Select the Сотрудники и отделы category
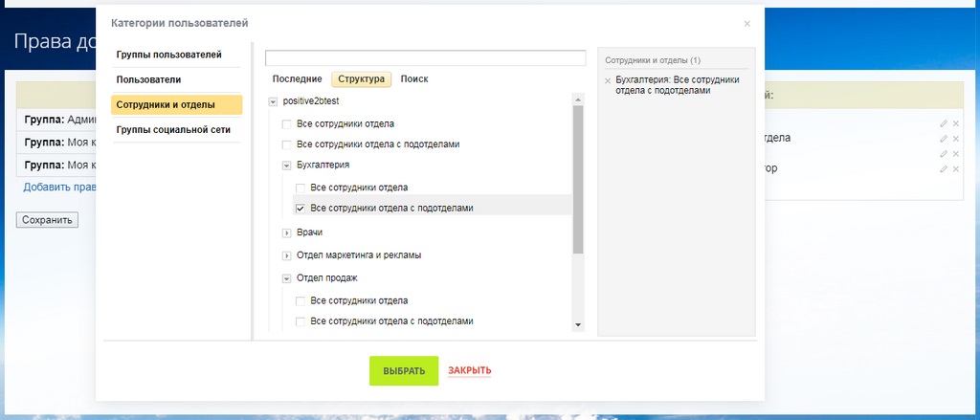980x420 pixels. 176,105
